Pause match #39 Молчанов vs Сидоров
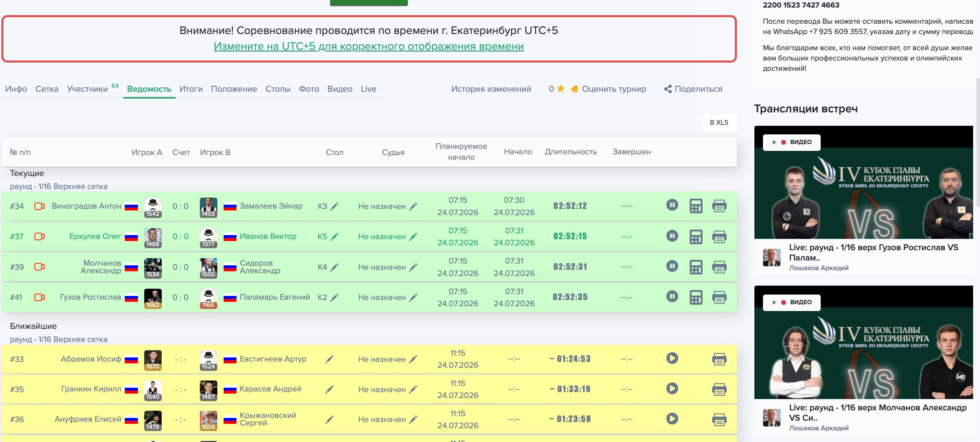The width and height of the screenshot is (980, 442). [672, 266]
